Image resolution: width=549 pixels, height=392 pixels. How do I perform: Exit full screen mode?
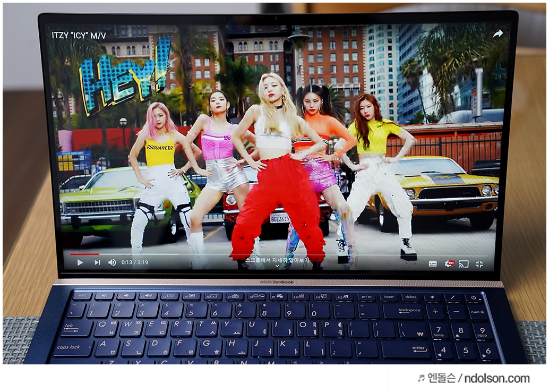479,264
